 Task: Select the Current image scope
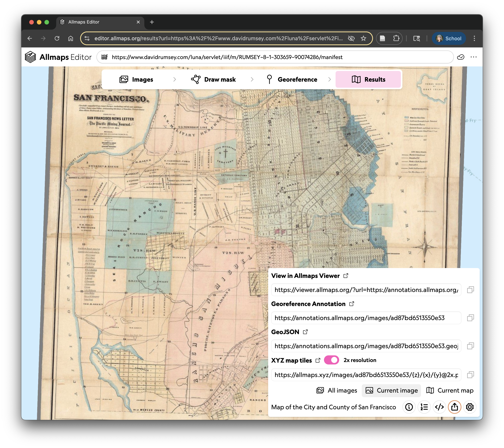point(391,390)
